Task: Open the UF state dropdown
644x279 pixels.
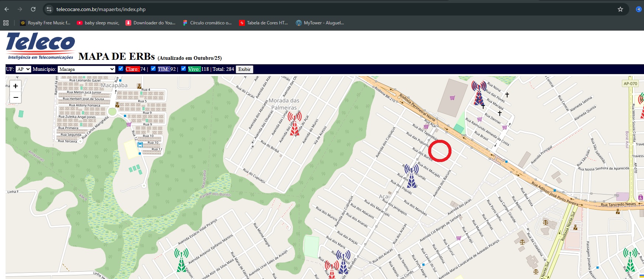Action: pyautogui.click(x=23, y=69)
